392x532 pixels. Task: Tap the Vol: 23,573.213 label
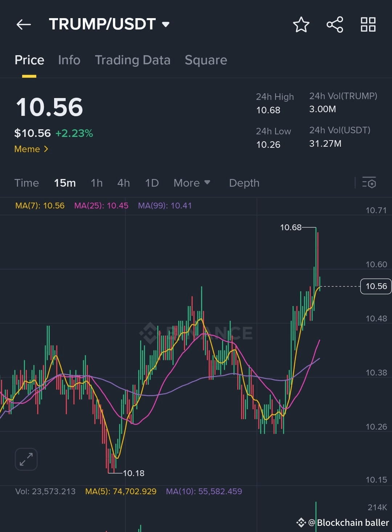pos(45,491)
